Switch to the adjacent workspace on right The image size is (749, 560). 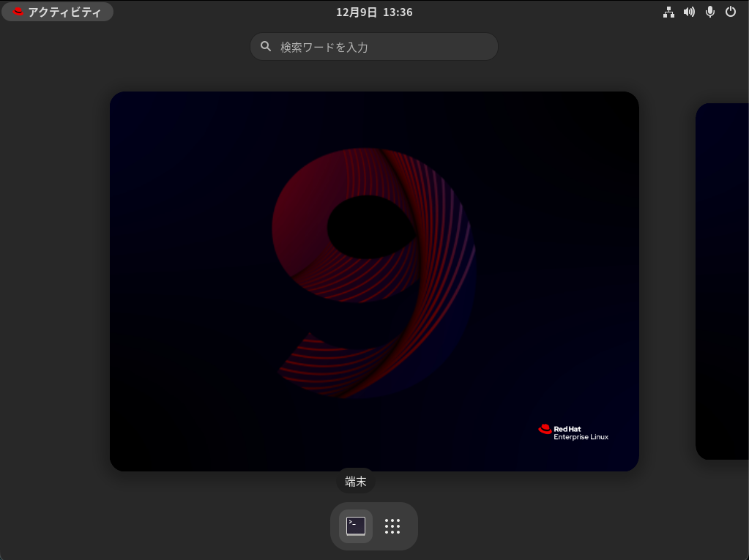coord(723,281)
